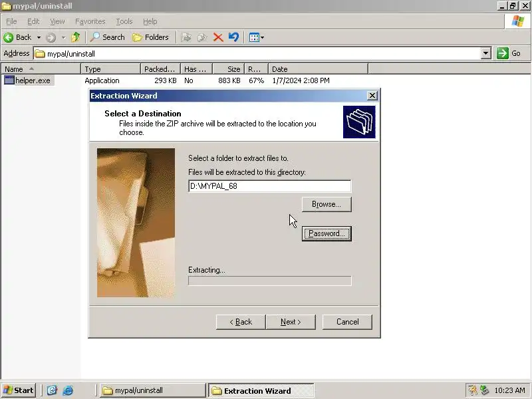
Task: Click the '293 KB' packed size cell
Action: pos(165,80)
